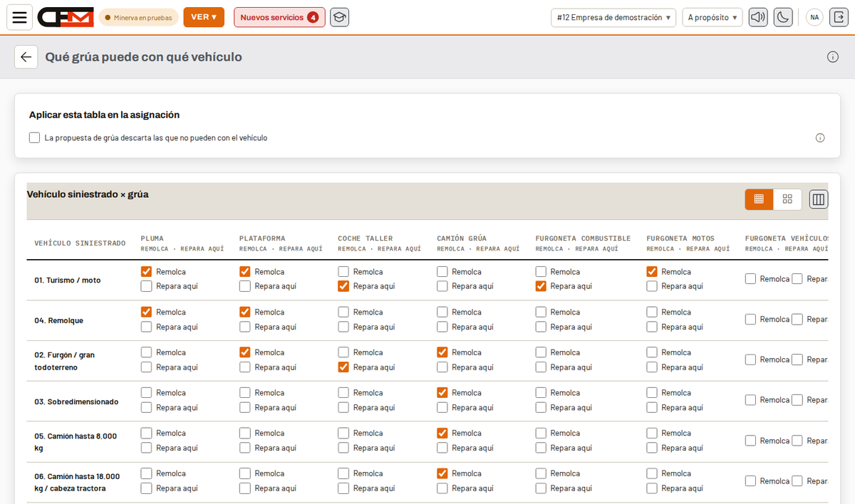
Task: Open Nuevos servicios notifications
Action: pos(279,17)
